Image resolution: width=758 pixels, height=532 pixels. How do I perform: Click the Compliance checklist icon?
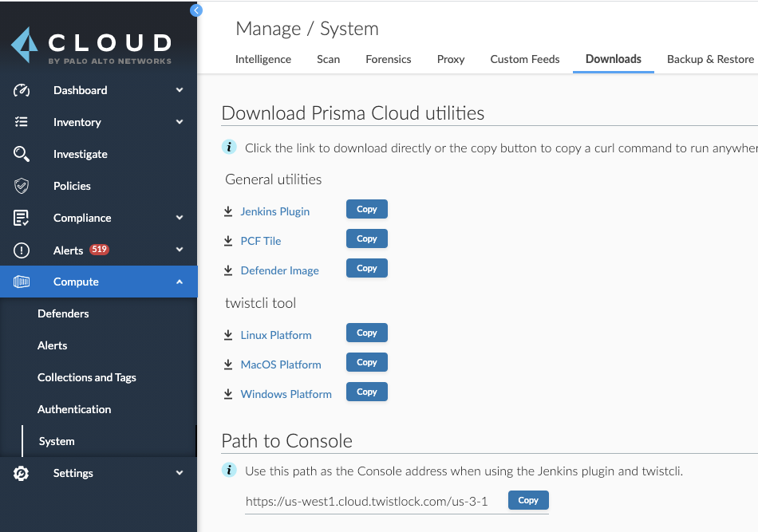(22, 218)
